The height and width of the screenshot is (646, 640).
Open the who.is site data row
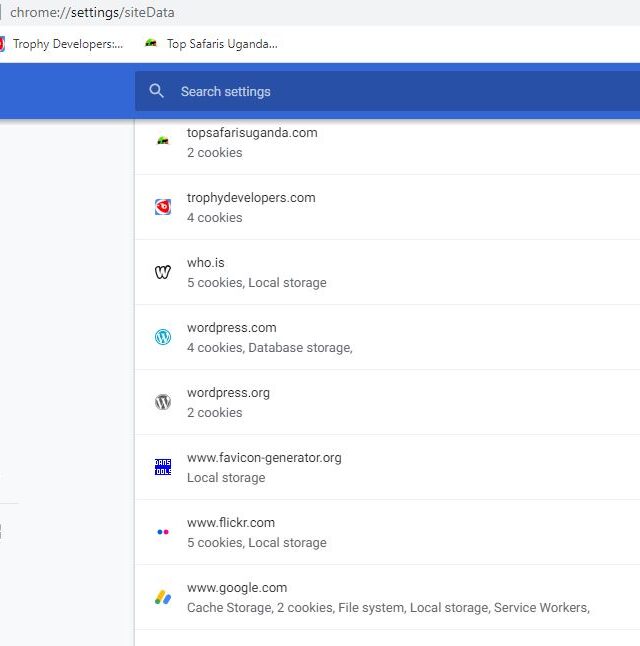[x=387, y=272]
